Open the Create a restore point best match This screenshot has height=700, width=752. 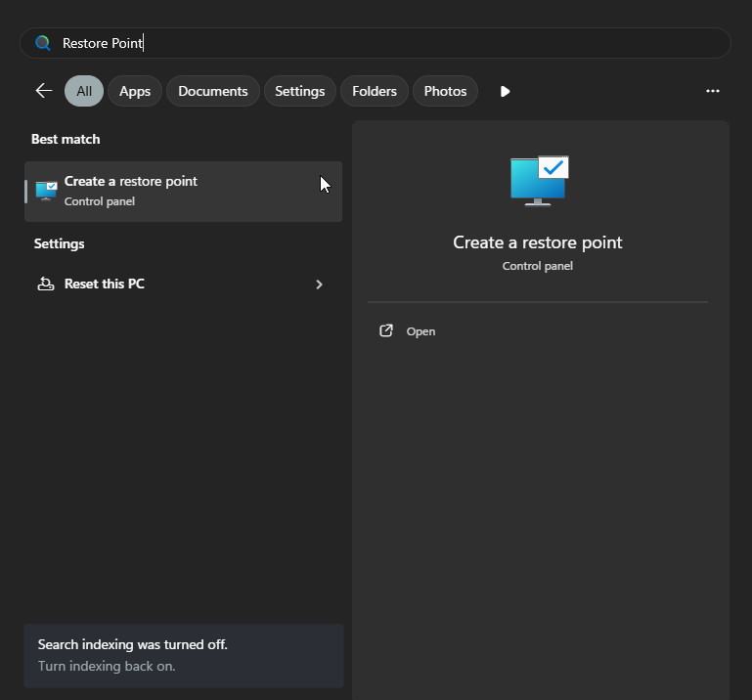(183, 192)
